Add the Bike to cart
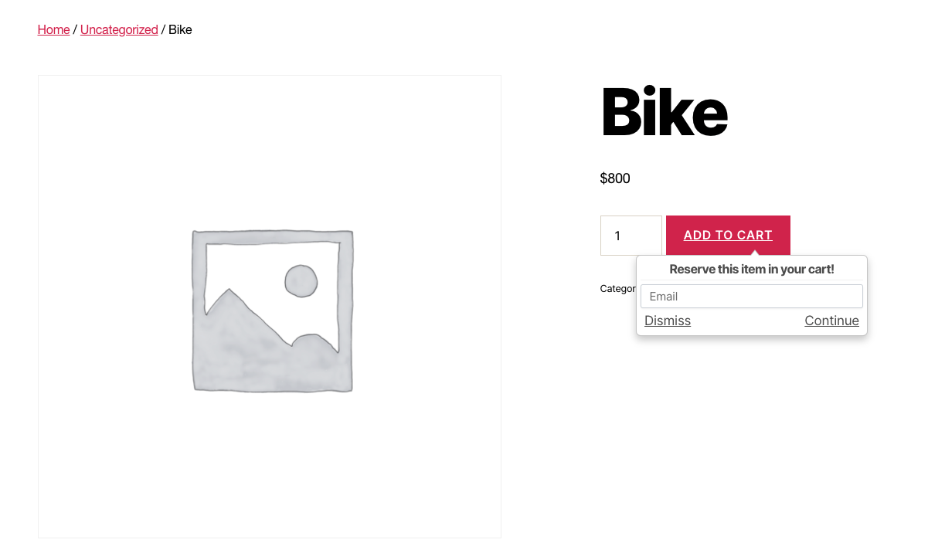 (x=728, y=236)
